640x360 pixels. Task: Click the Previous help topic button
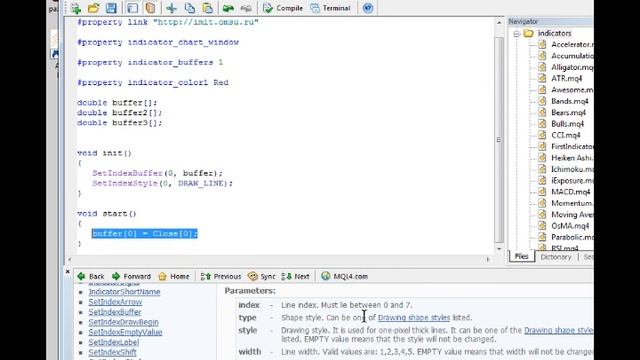point(221,276)
